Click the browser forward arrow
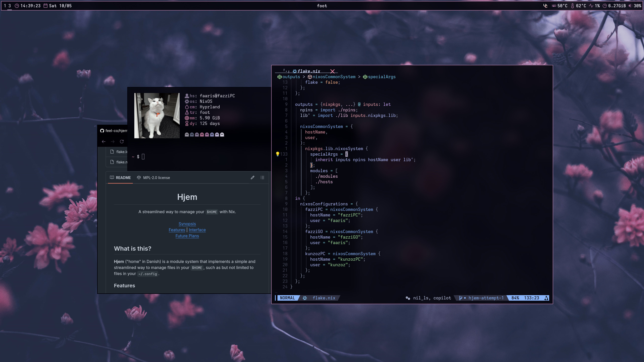The width and height of the screenshot is (644, 362). 113,142
